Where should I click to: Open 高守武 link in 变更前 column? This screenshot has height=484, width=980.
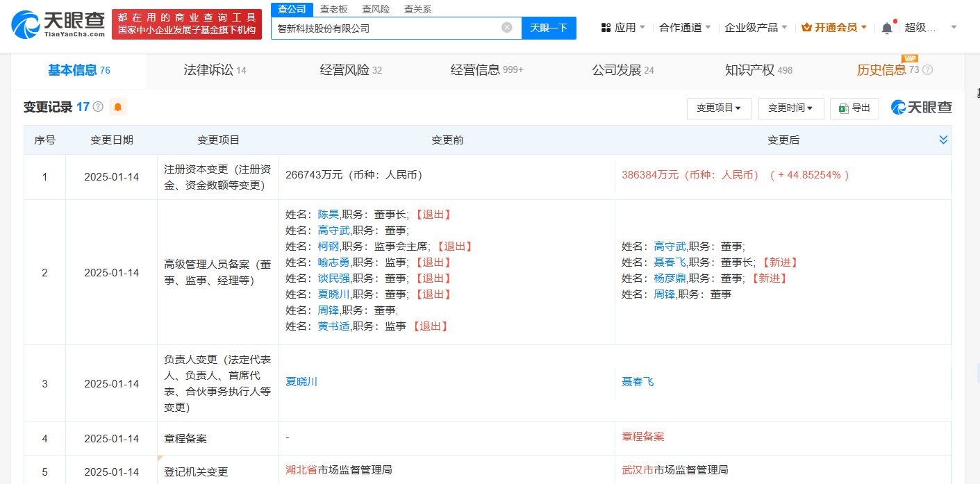click(x=334, y=231)
